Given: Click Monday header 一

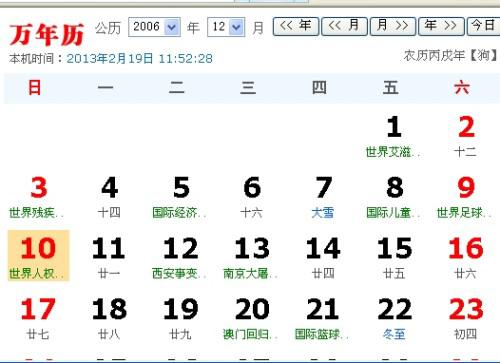Looking at the screenshot, I should point(106,88).
